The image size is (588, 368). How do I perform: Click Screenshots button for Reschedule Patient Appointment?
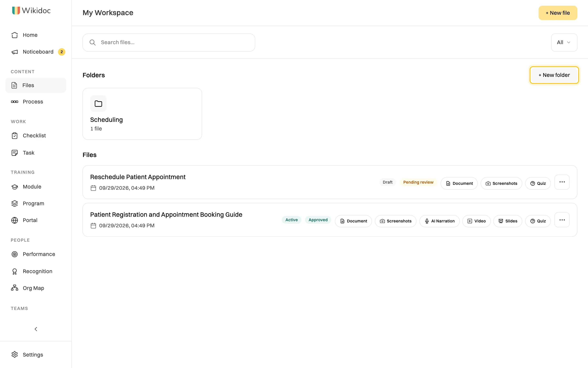(501, 183)
